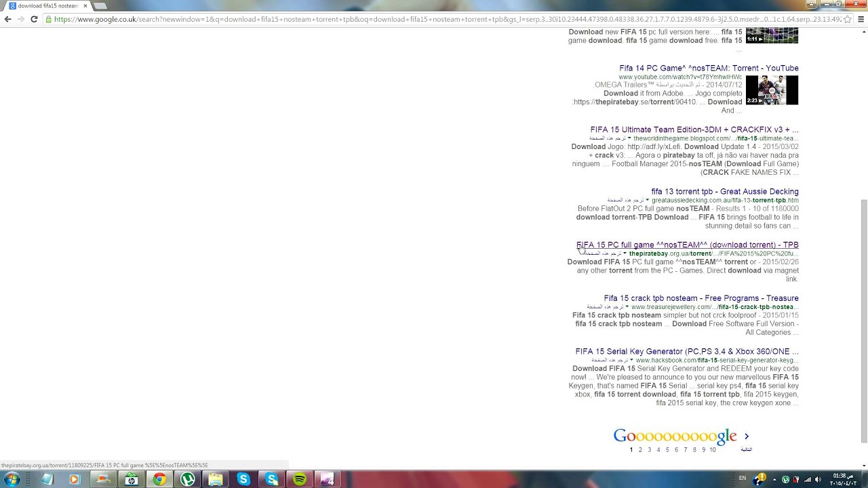
Task: Reload the current Google results page
Action: [x=34, y=19]
